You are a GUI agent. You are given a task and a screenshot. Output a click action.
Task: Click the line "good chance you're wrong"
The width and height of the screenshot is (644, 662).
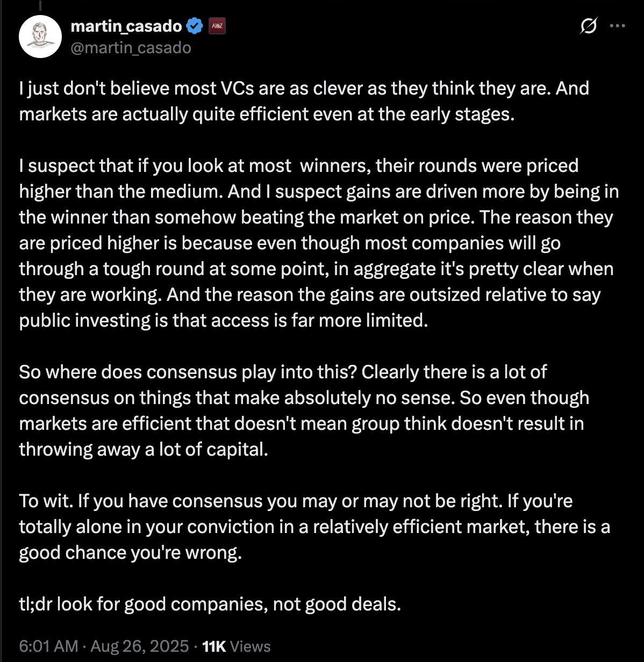(x=130, y=552)
